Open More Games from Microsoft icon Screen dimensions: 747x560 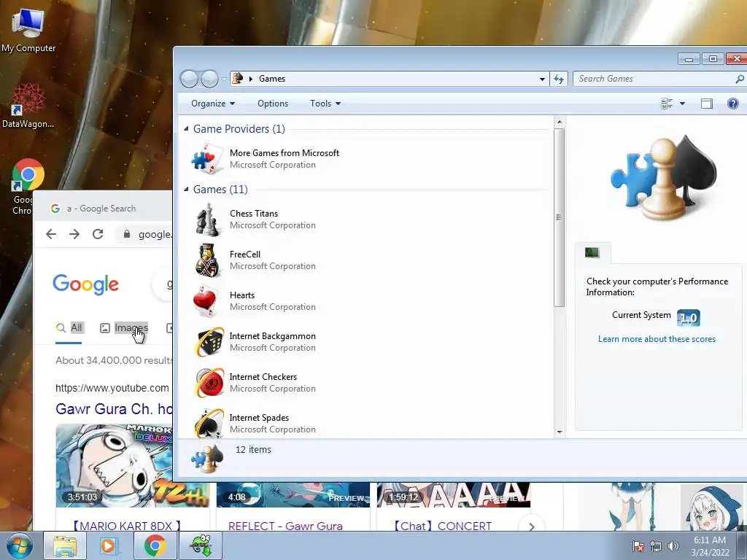(x=208, y=158)
